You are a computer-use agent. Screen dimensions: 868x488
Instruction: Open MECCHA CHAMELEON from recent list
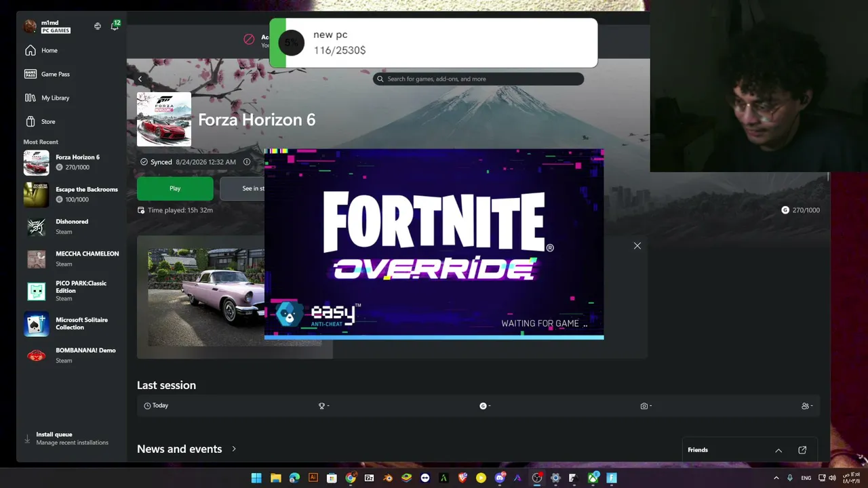[71, 259]
